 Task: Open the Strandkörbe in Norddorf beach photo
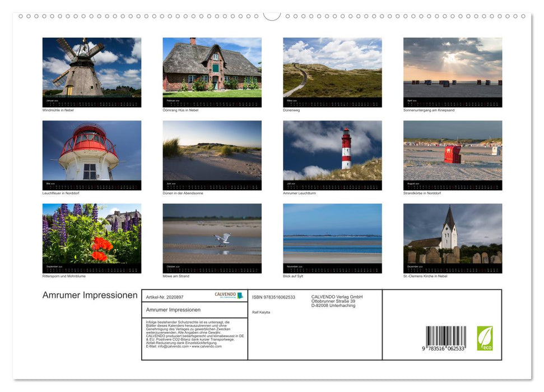point(453,155)
